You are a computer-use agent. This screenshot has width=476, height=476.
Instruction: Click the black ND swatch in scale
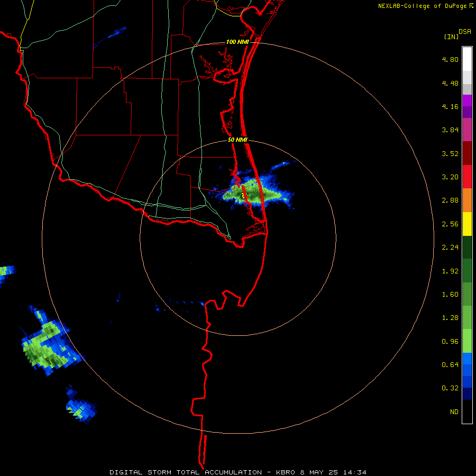467,411
